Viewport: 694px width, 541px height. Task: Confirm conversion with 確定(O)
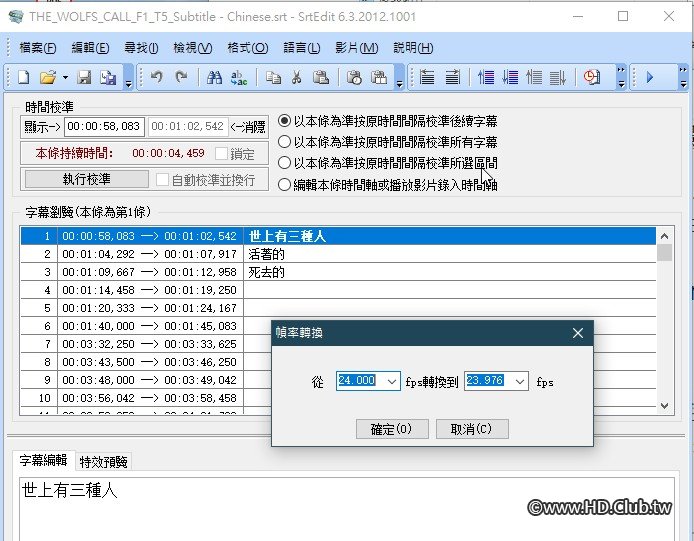coord(392,429)
